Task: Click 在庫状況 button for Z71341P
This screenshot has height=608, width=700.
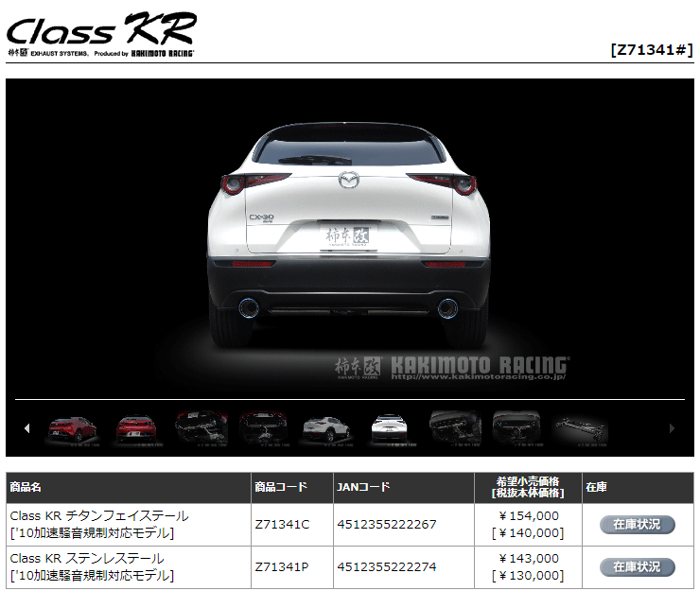Action: 637,567
